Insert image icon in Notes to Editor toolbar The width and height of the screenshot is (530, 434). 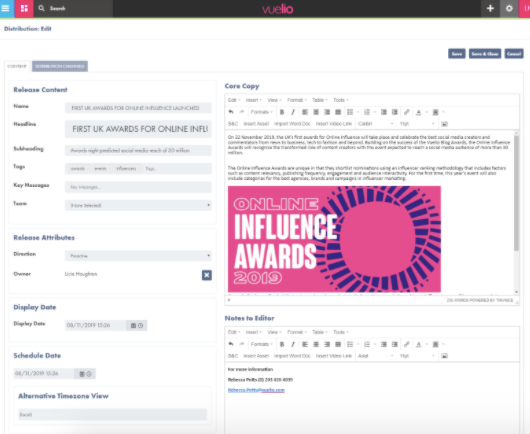[x=444, y=356]
